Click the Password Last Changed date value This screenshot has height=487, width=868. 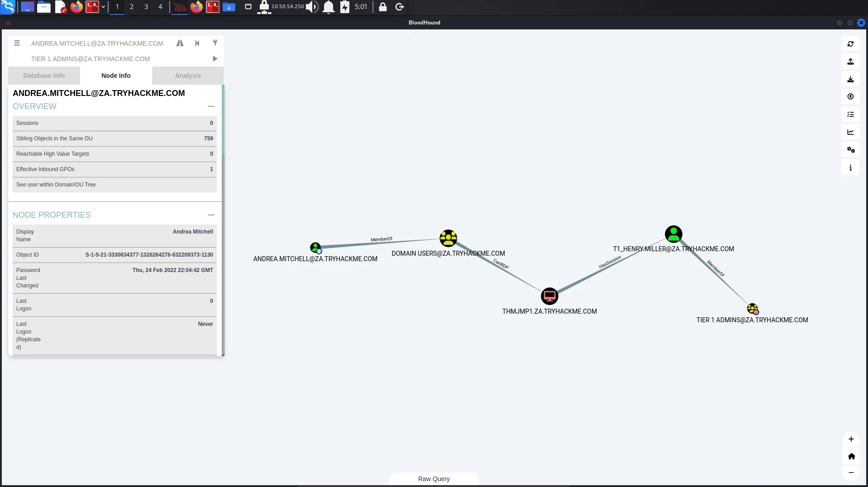(172, 270)
